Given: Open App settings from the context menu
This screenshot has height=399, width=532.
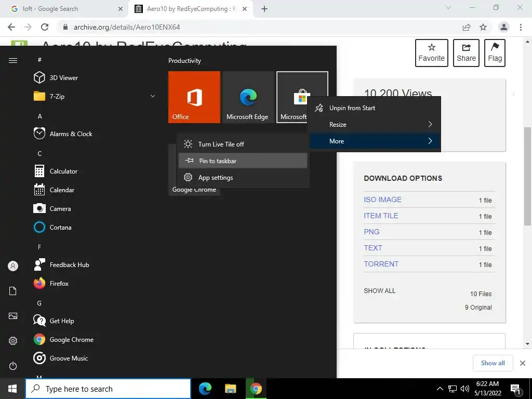Looking at the screenshot, I should (243, 178).
